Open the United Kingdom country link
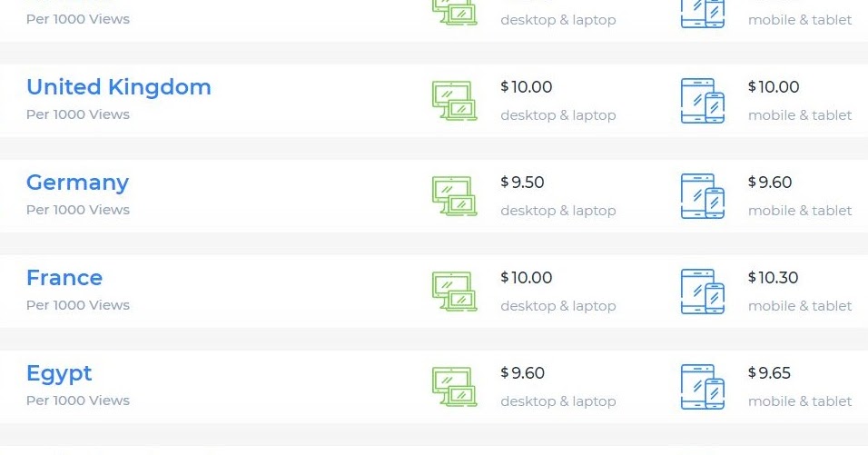The height and width of the screenshot is (455, 868). click(119, 87)
